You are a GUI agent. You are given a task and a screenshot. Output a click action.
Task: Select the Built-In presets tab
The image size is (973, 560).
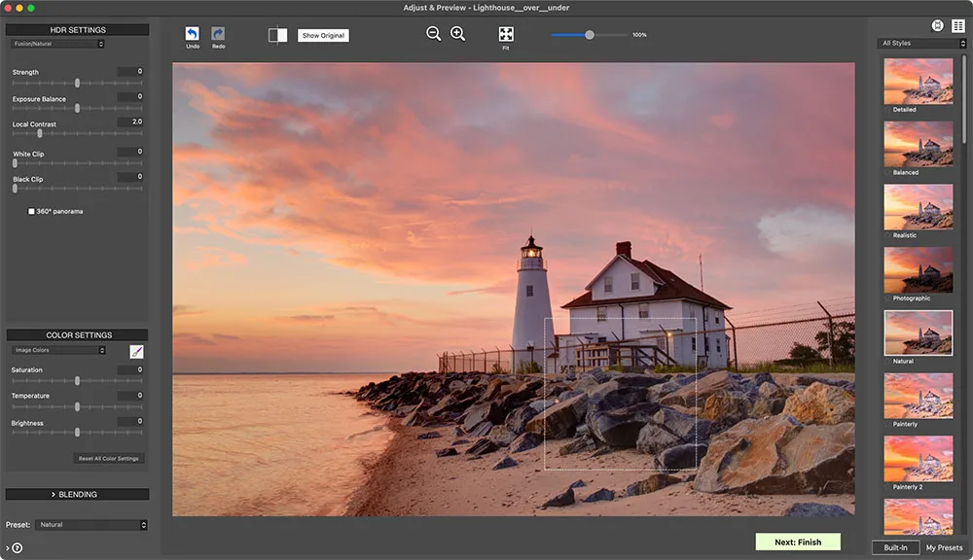coord(896,548)
